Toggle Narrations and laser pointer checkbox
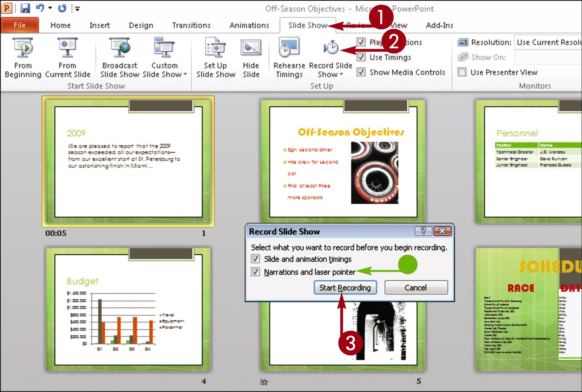Screen dimensions: 582x392 256,272
